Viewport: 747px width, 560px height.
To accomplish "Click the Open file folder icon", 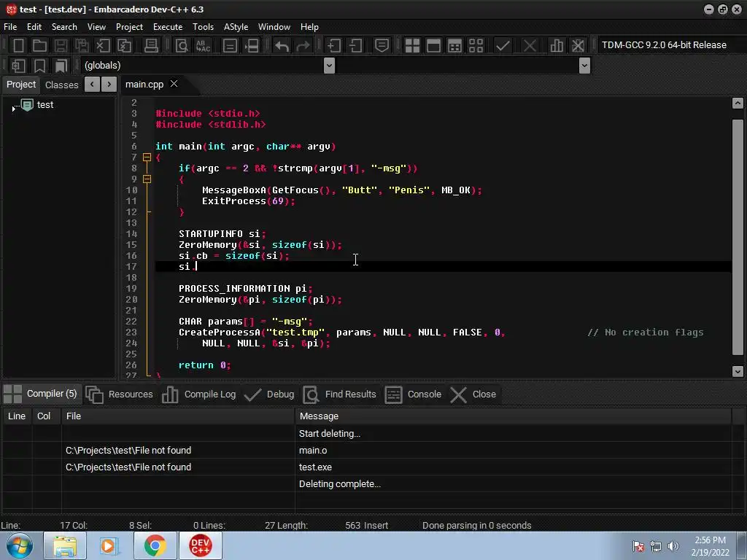I will coord(39,45).
